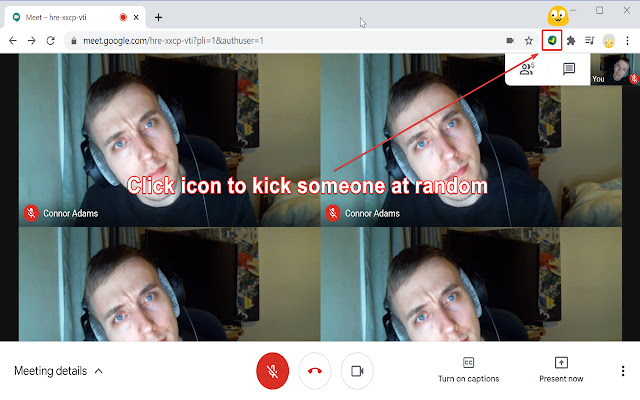
Task: Close the Meet tab
Action: (x=136, y=17)
